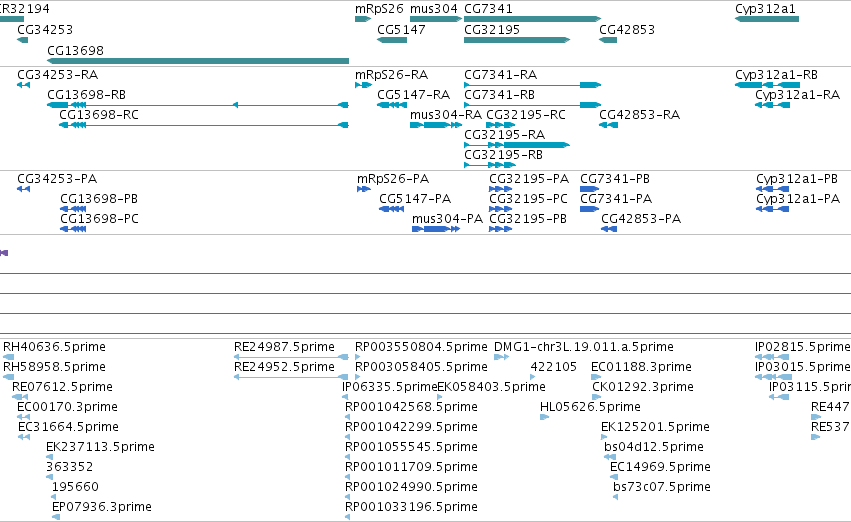This screenshot has height=522, width=851.
Task: Select the IP06335.5prime EST label
Action: pyautogui.click(x=389, y=387)
